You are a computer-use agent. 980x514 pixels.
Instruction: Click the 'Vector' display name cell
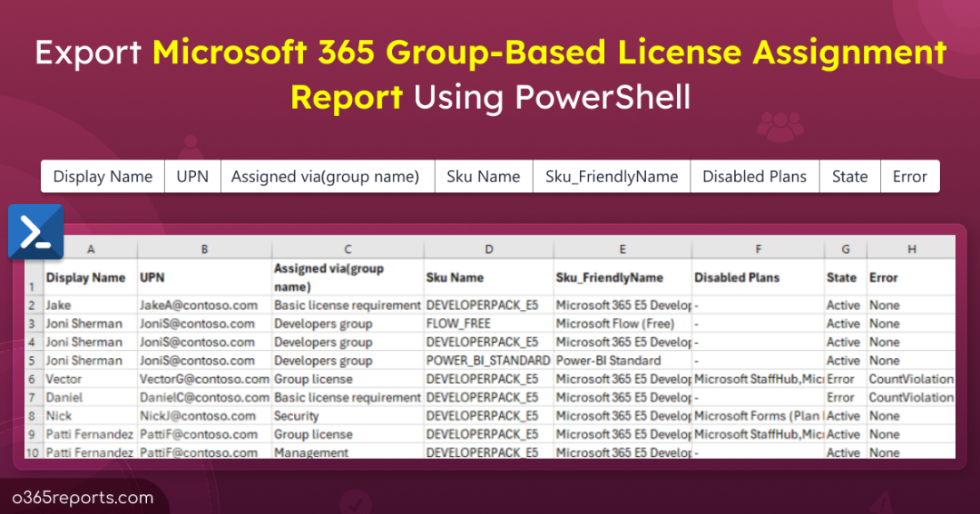point(91,379)
